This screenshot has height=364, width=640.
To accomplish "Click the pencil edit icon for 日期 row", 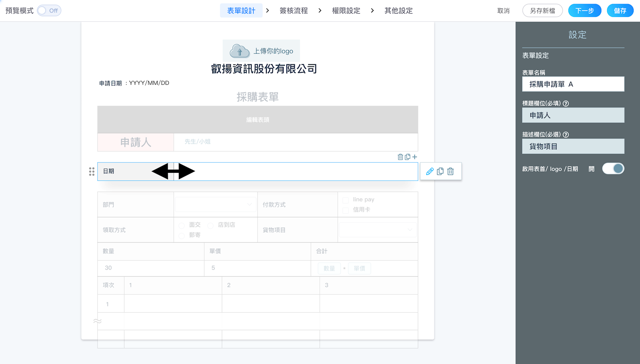I will 430,171.
